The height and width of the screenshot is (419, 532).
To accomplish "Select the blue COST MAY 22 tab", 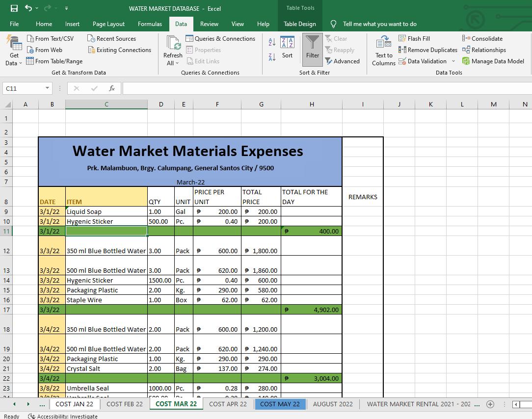I will [x=280, y=404].
